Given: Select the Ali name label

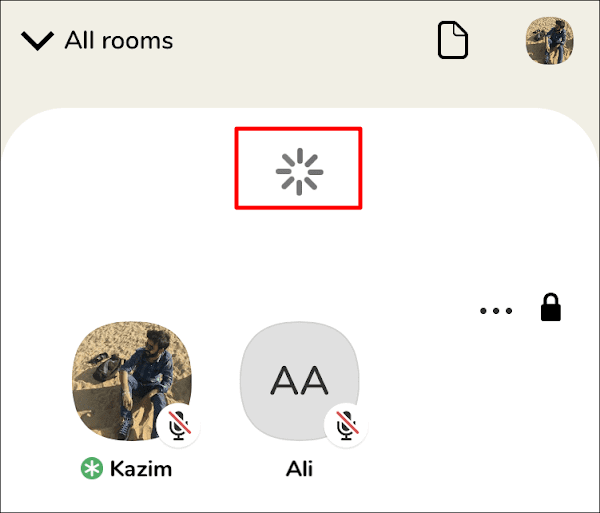Looking at the screenshot, I should point(300,469).
